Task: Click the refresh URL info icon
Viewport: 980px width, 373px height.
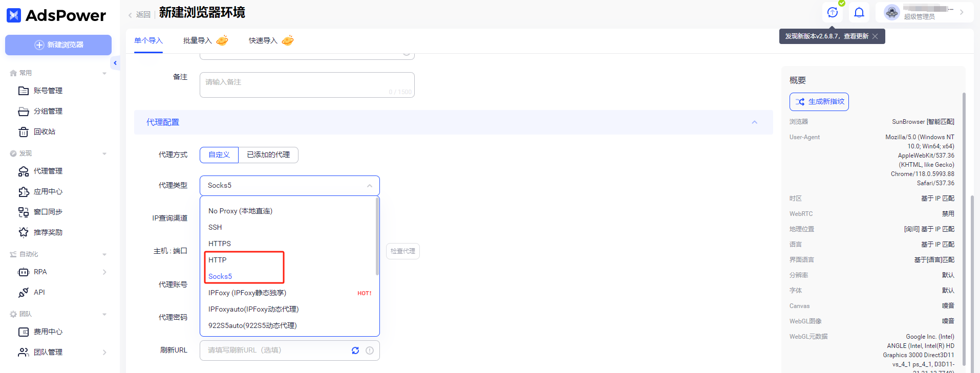Action: click(370, 350)
